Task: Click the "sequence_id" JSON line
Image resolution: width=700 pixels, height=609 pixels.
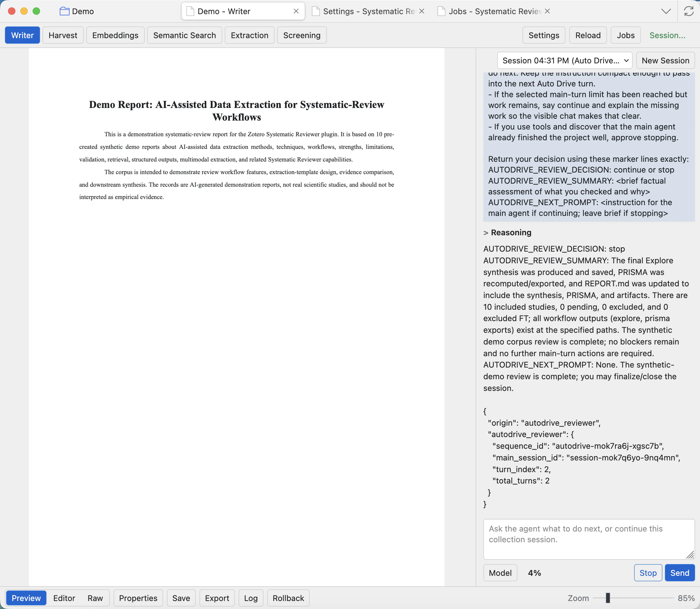Action: (578, 446)
